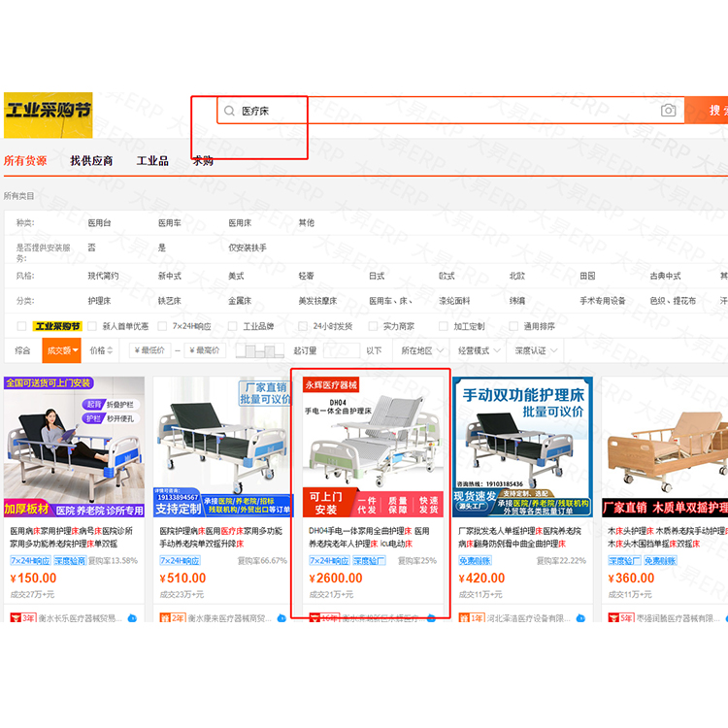Select the 综合 sort option
728x728 pixels.
tap(22, 350)
